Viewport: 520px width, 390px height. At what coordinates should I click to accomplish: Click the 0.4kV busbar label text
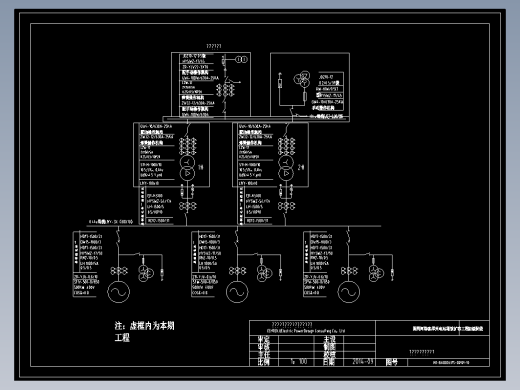[x=111, y=222]
